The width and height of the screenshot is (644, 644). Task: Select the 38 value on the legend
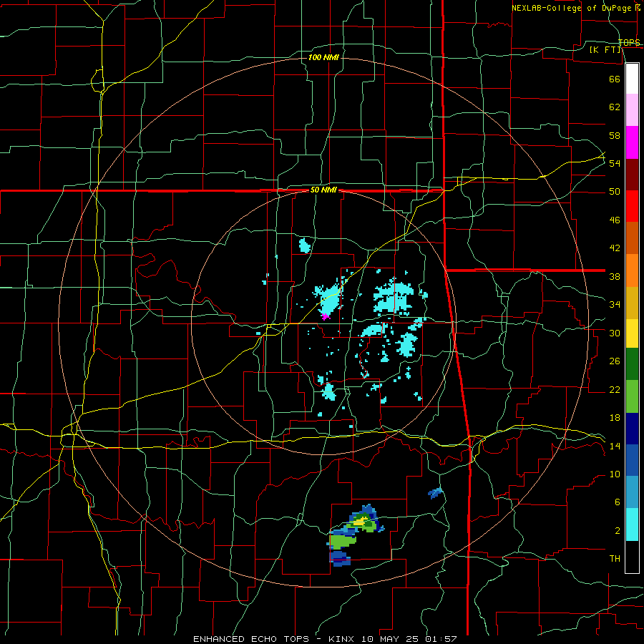[x=615, y=276]
